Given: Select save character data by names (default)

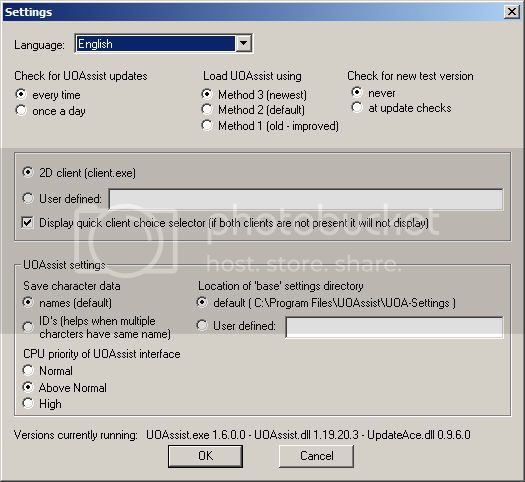Looking at the screenshot, I should (28, 302).
